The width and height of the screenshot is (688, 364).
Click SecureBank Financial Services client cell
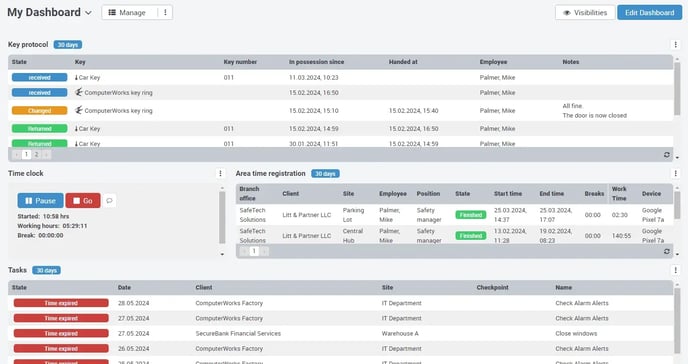238,333
